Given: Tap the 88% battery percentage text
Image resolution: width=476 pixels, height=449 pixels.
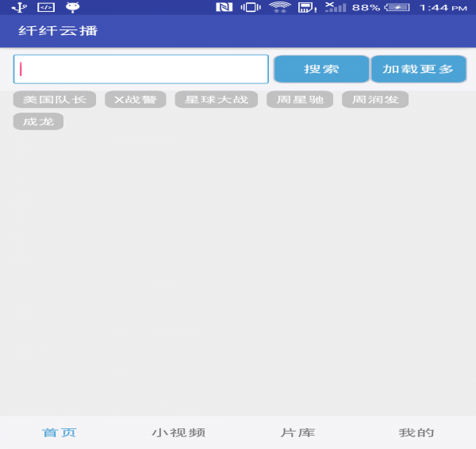Looking at the screenshot, I should click(x=366, y=8).
